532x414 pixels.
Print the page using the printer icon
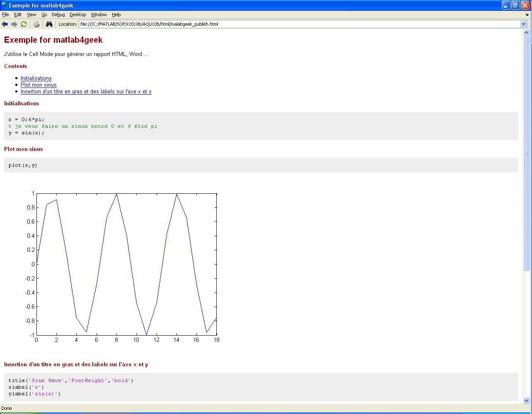[x=36, y=24]
